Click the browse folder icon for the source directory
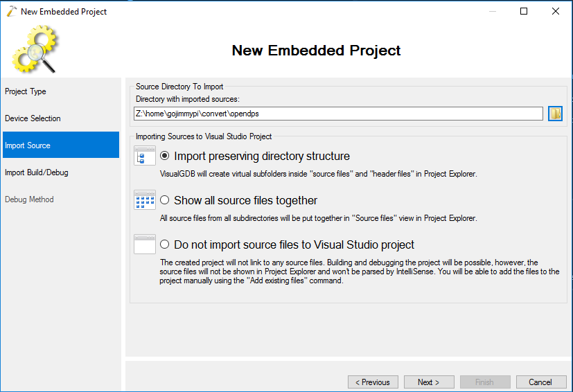This screenshot has width=573, height=392. [x=555, y=114]
